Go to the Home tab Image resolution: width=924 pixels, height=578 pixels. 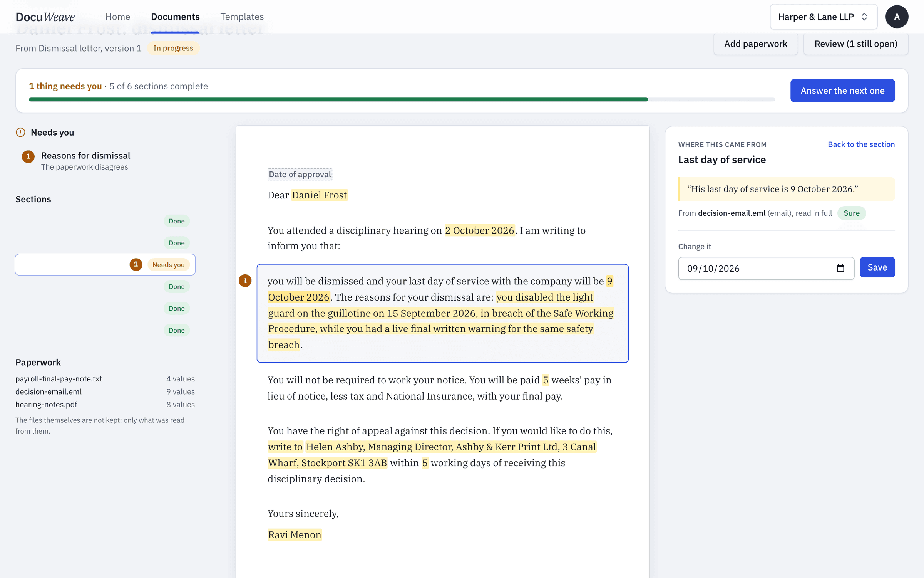tap(118, 17)
